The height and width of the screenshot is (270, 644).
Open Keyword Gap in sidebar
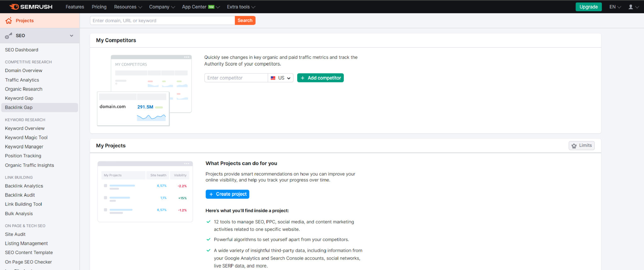pos(19,98)
